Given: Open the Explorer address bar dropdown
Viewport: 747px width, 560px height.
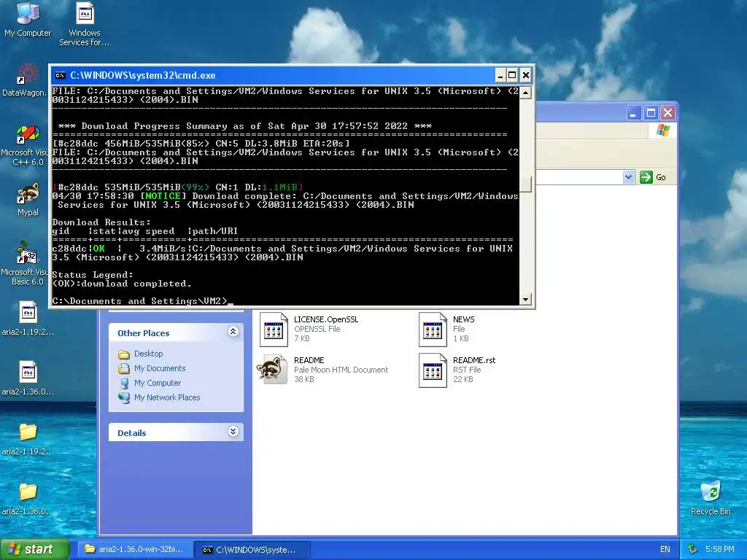Looking at the screenshot, I should (628, 177).
